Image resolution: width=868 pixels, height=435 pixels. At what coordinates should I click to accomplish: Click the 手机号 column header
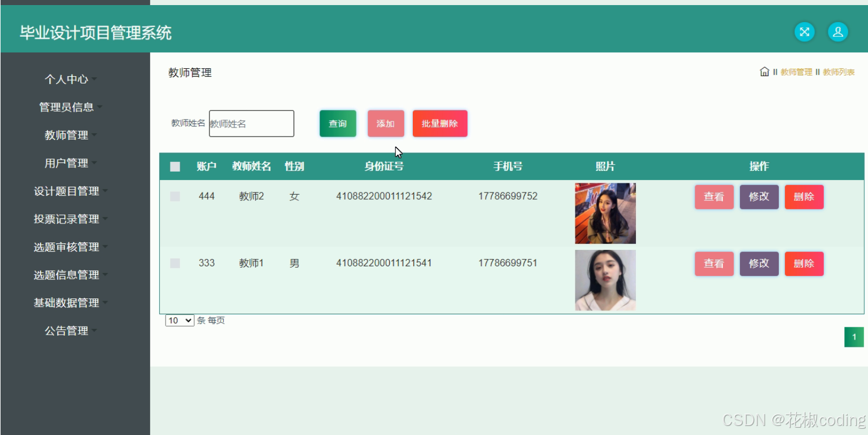click(508, 166)
